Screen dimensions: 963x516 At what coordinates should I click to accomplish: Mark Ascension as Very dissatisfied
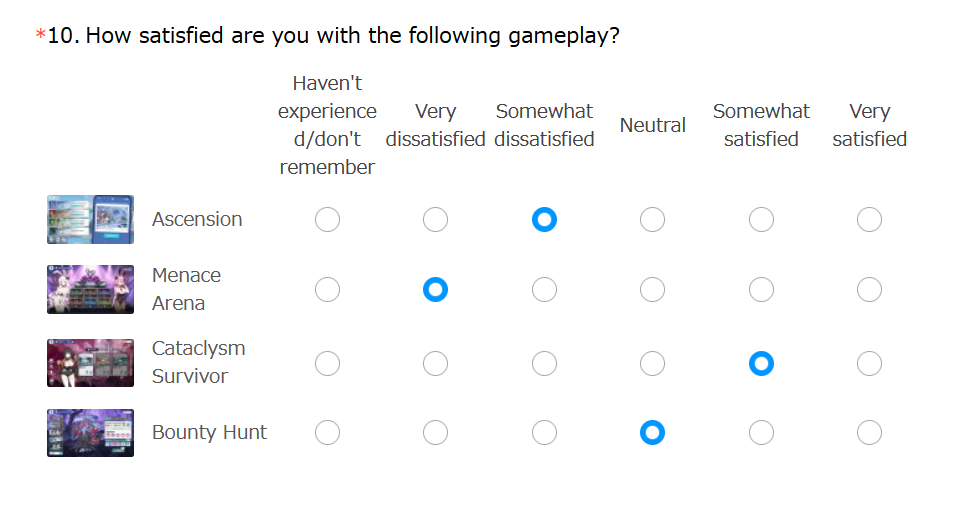[435, 219]
